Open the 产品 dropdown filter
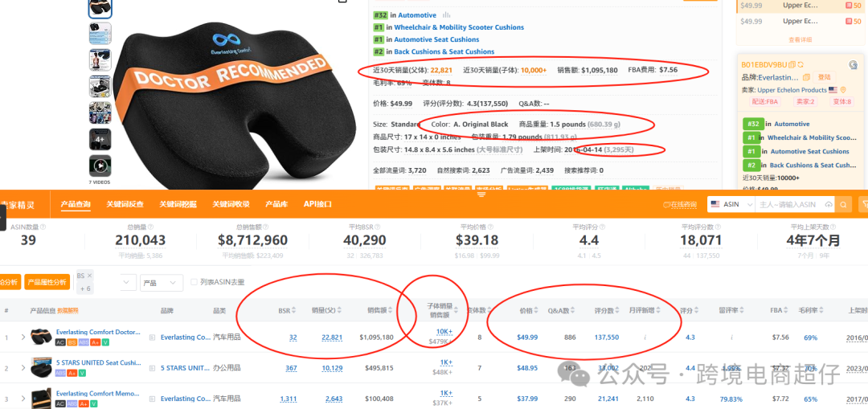 tap(161, 282)
